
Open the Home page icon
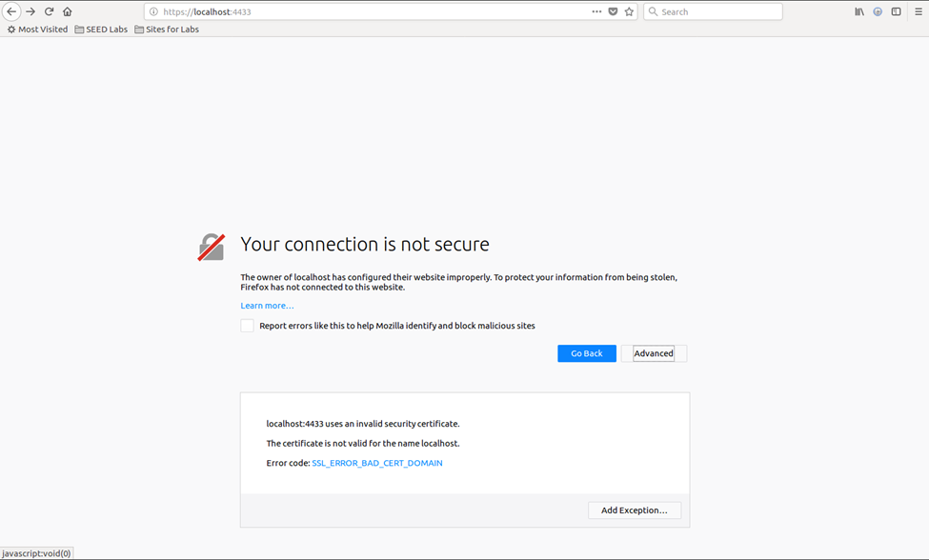point(67,10)
